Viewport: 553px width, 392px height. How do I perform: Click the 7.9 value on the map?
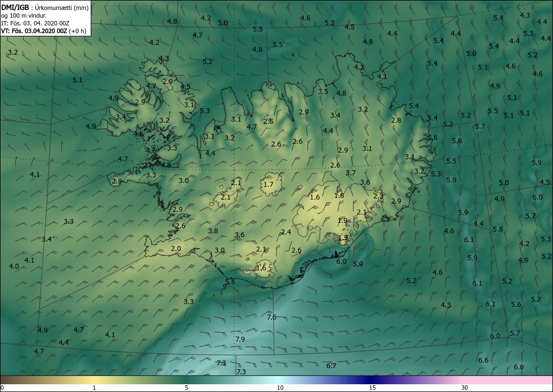point(240,339)
